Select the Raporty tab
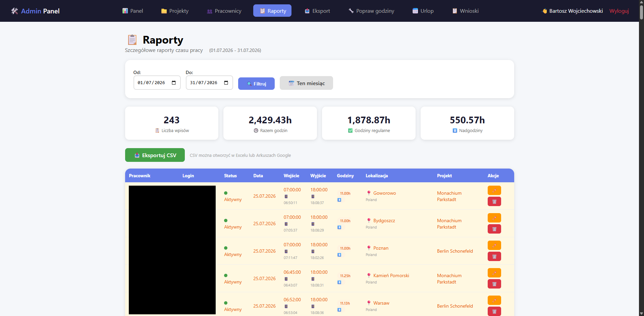644x316 pixels. [x=272, y=11]
